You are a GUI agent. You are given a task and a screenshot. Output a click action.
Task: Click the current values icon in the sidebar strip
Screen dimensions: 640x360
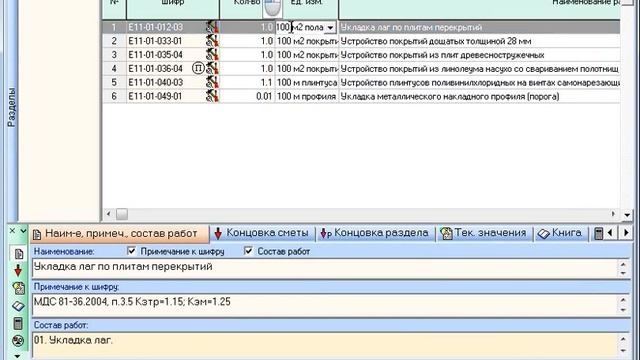(x=18, y=288)
